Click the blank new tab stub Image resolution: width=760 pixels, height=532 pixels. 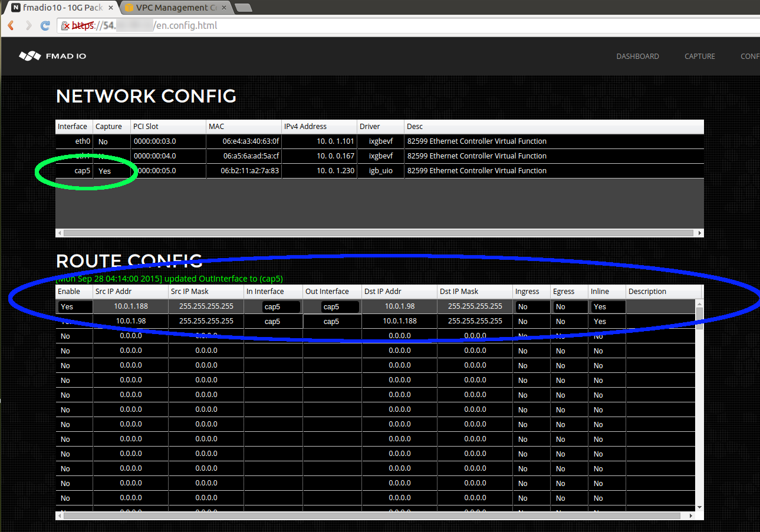tap(242, 8)
